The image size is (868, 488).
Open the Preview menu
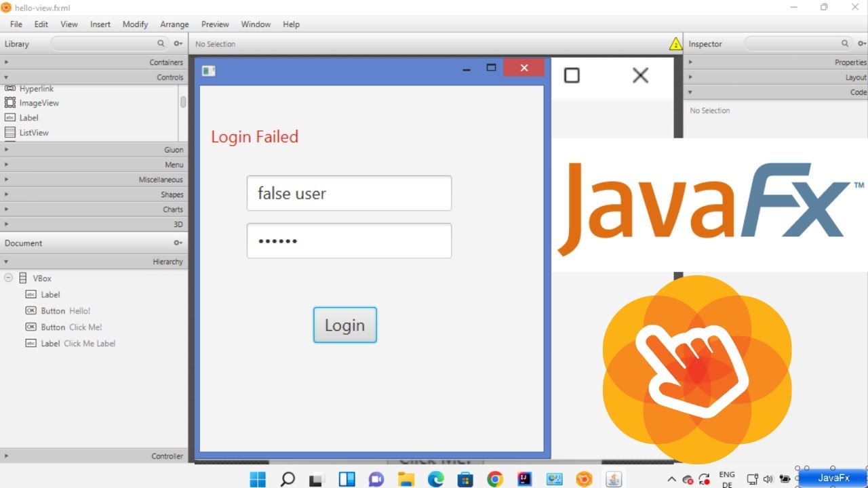(x=215, y=24)
